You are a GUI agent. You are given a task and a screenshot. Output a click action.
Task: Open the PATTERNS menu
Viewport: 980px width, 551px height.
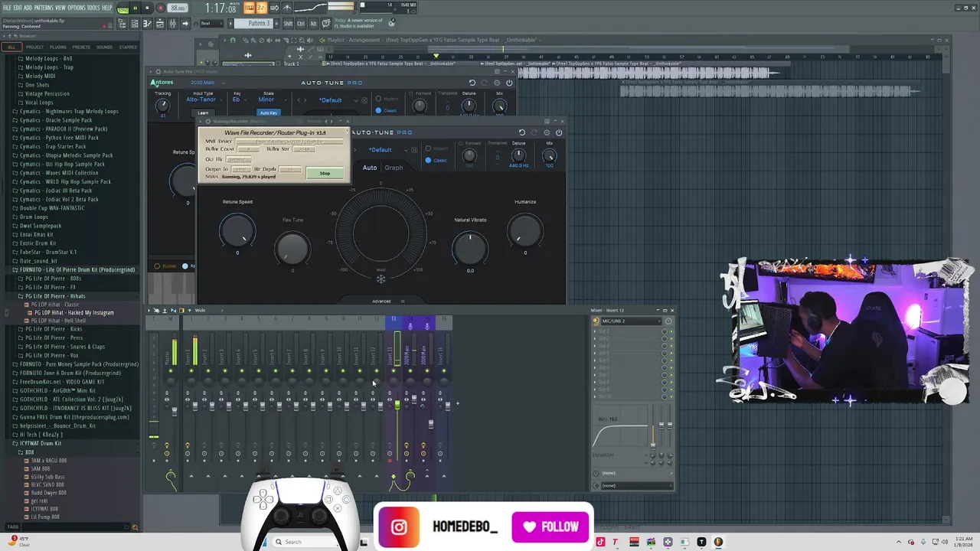coord(44,8)
